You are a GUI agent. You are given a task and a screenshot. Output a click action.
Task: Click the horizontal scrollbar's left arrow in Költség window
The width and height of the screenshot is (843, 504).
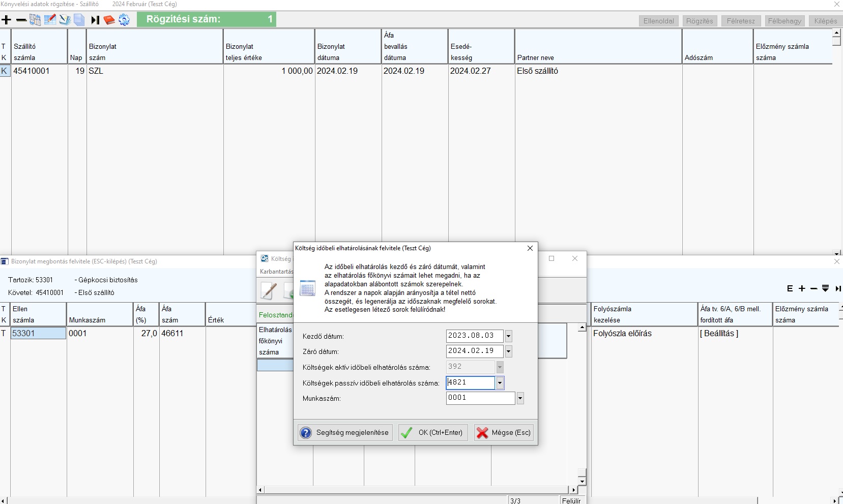point(260,490)
